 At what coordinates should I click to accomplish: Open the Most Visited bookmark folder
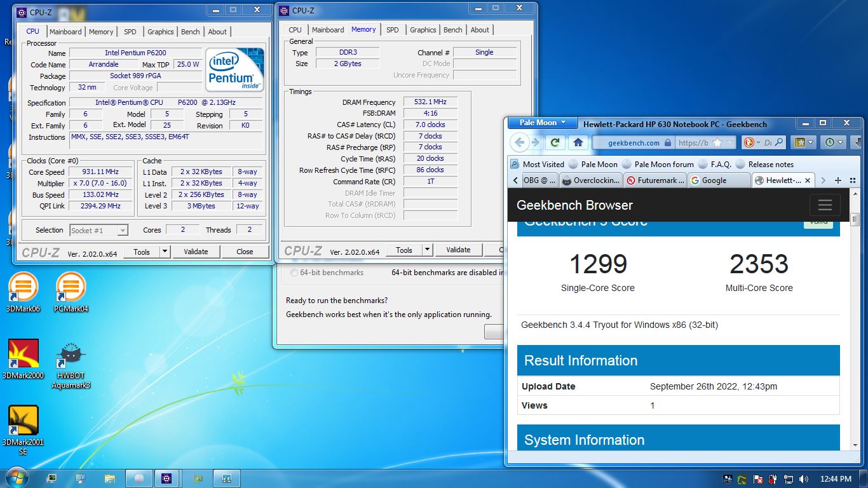point(538,164)
